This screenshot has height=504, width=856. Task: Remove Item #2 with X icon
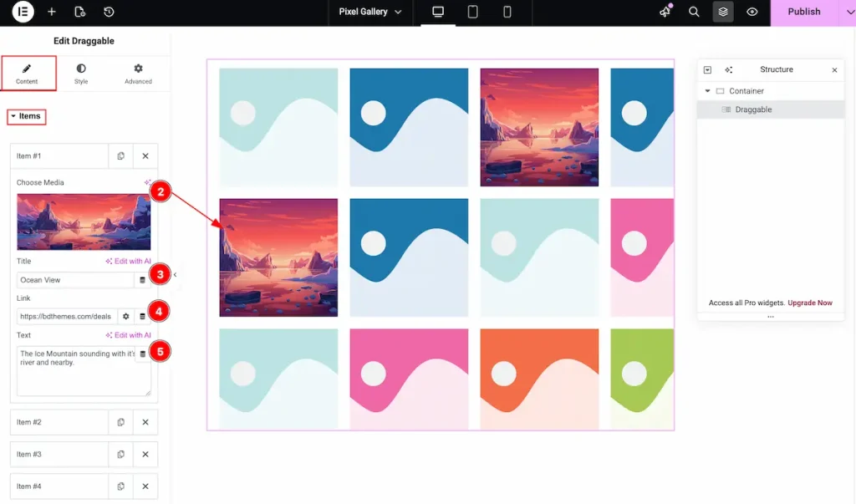coord(145,422)
